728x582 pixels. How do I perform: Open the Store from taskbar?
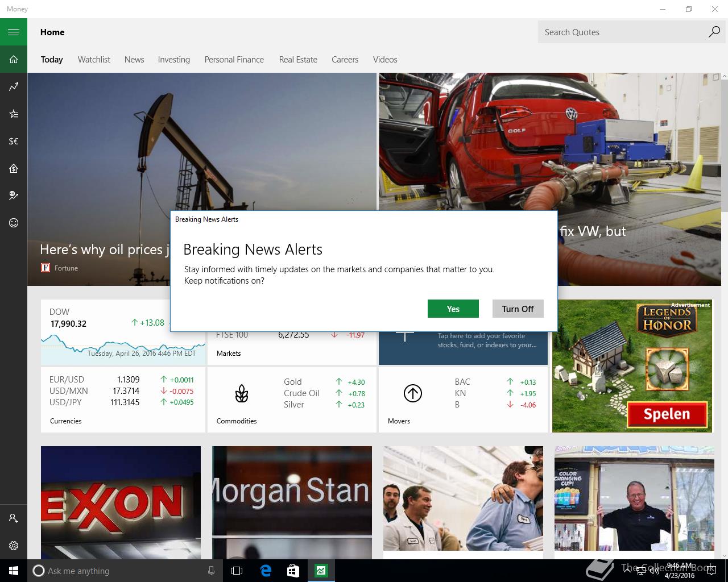point(293,571)
